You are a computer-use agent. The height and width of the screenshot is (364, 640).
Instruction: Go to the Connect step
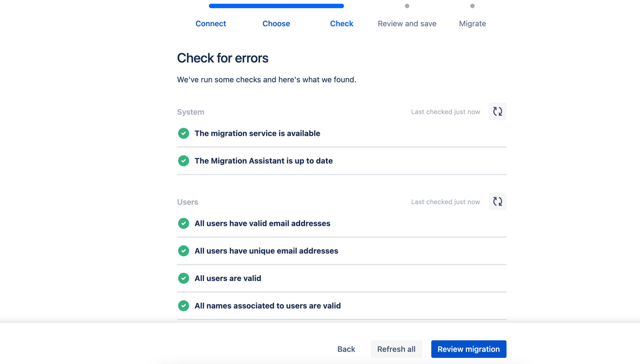(x=211, y=24)
